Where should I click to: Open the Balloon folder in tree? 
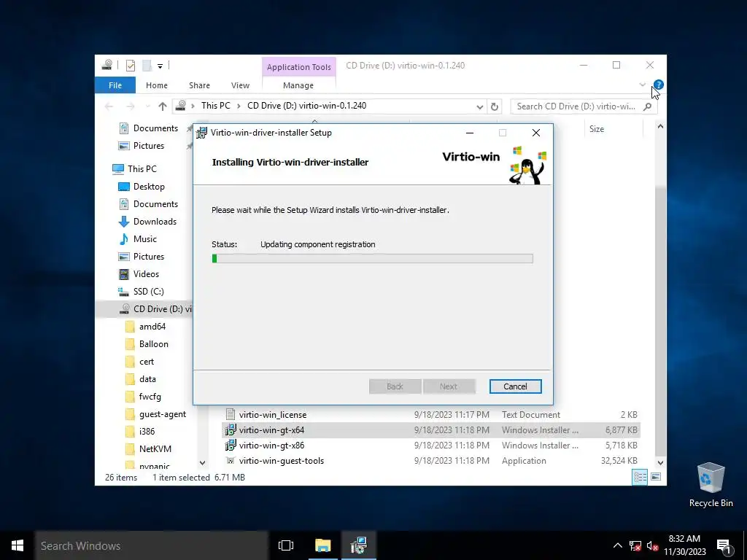153,344
